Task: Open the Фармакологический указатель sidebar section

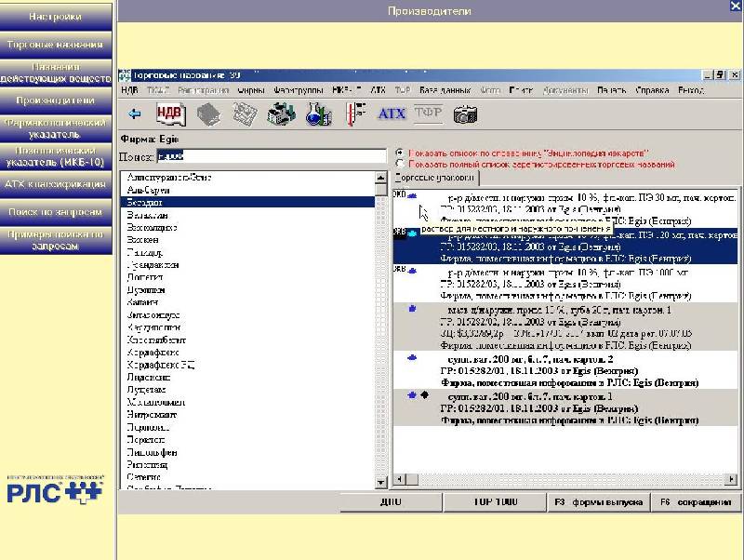Action: tap(56, 128)
